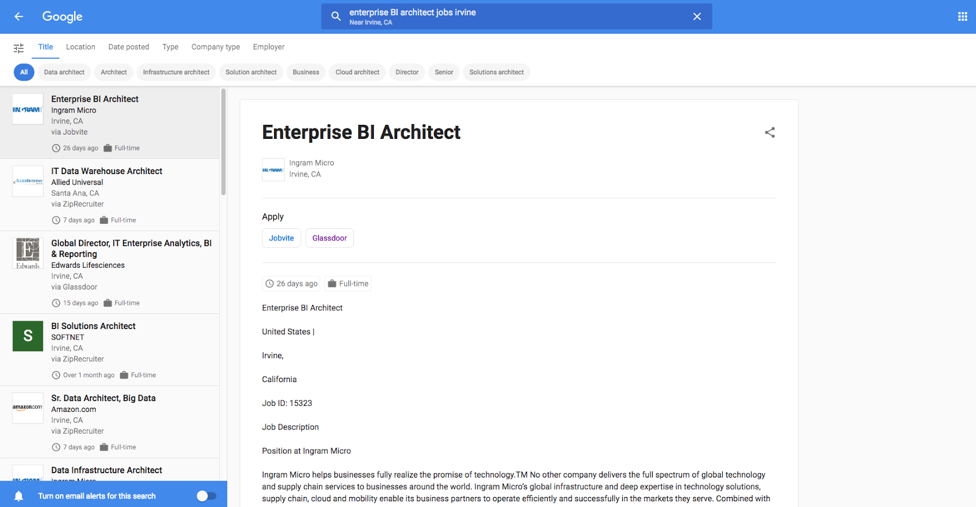The image size is (976, 507).
Task: Filter by Solutions architect chip
Action: [x=496, y=72]
